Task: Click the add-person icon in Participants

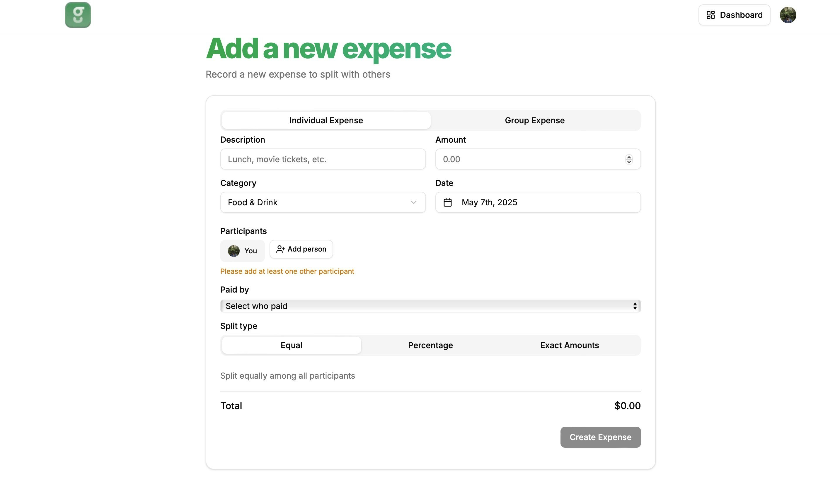Action: 280,249
